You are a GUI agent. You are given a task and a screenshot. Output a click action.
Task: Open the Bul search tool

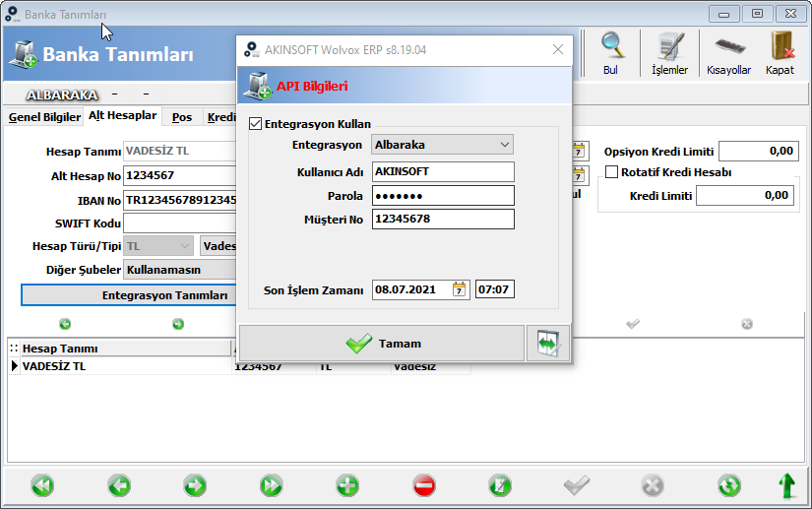pos(611,53)
